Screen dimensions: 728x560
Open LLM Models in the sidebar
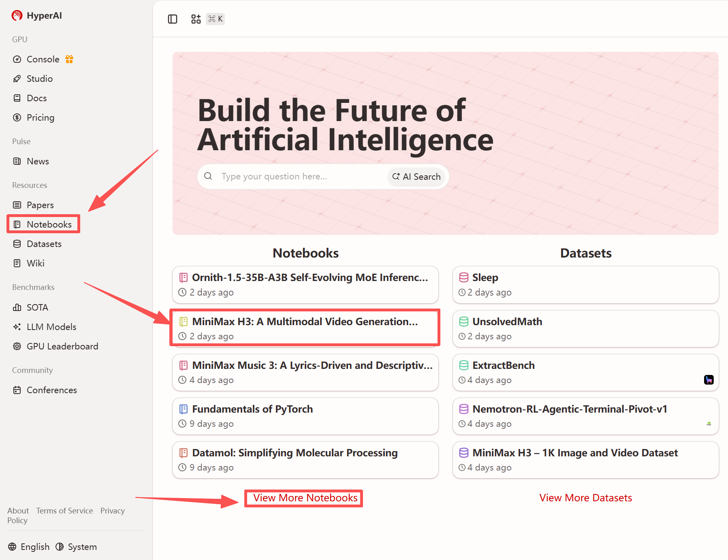tap(51, 327)
